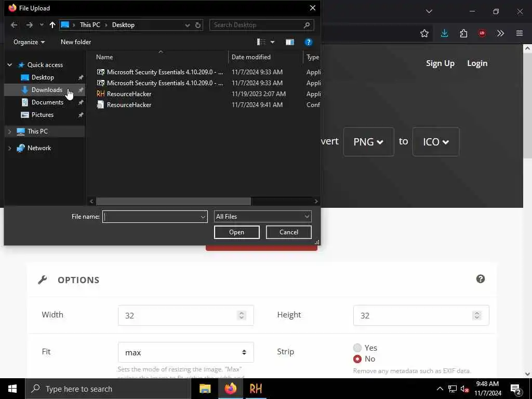Open view options dropdown arrow

click(272, 42)
